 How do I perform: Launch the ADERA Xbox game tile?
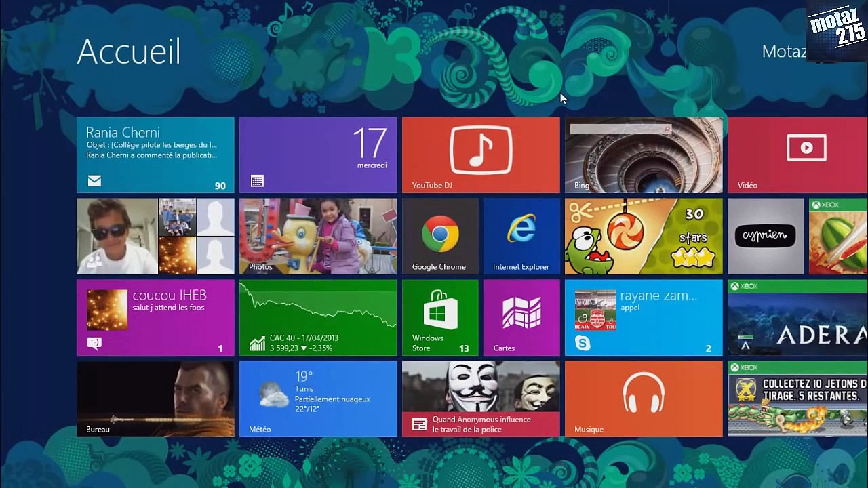pos(797,318)
